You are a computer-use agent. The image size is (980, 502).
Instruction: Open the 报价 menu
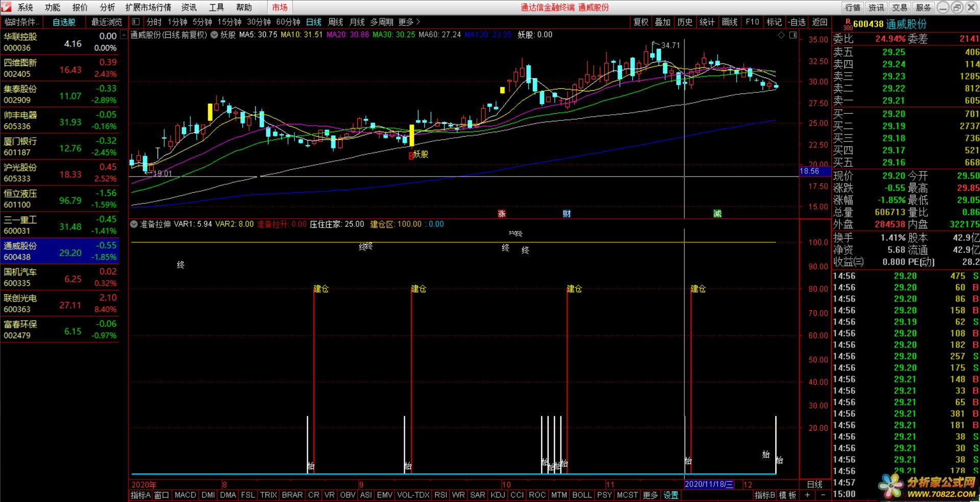point(80,7)
